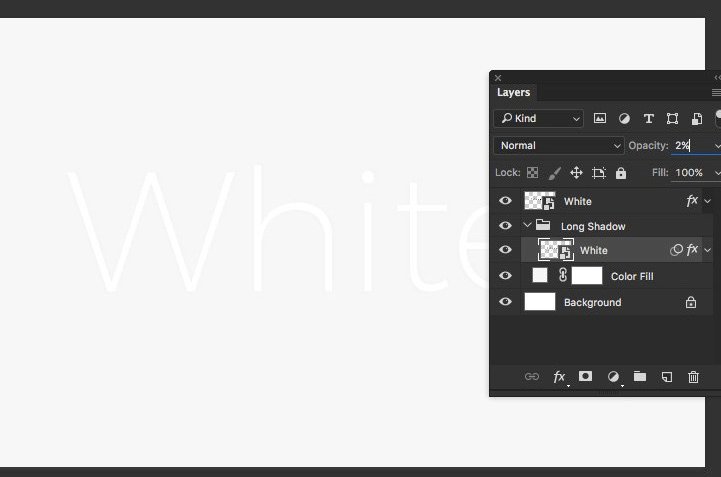Filter for shape layers icon
The height and width of the screenshot is (477, 721).
pos(672,118)
